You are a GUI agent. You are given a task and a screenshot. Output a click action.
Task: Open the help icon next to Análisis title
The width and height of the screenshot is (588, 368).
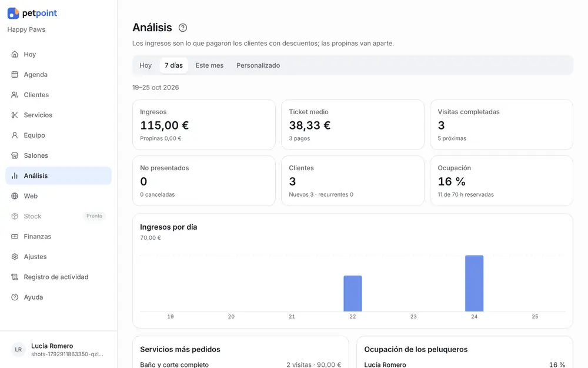click(183, 28)
